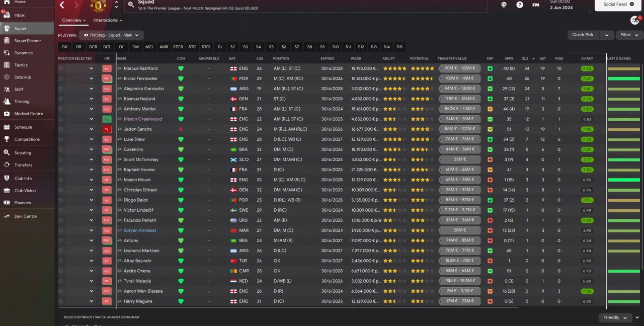Open the Transfers section

click(23, 165)
